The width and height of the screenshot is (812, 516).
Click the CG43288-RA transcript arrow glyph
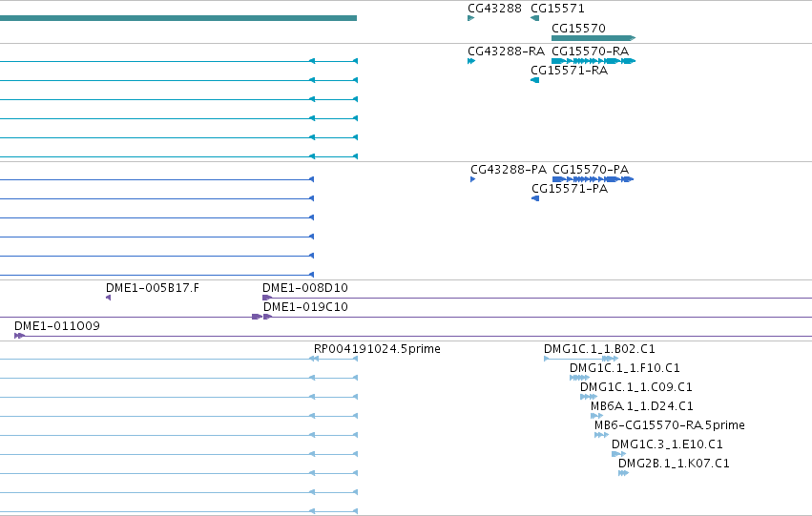pos(471,61)
